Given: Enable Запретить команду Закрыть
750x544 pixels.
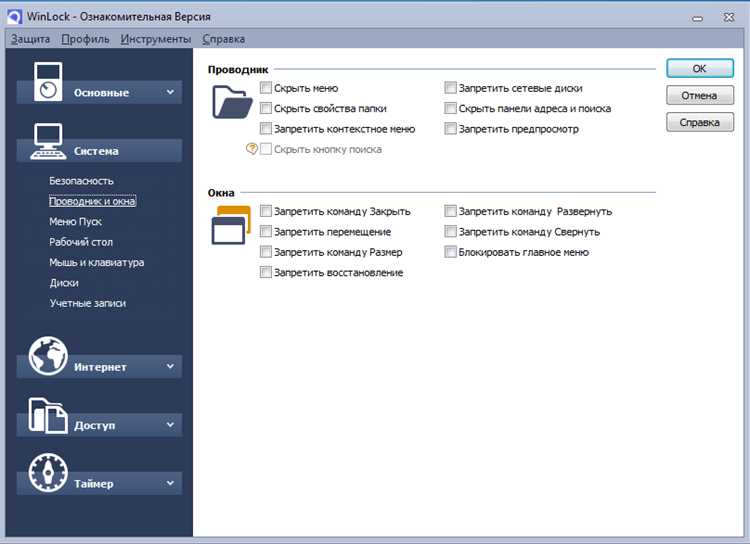Looking at the screenshot, I should click(265, 211).
